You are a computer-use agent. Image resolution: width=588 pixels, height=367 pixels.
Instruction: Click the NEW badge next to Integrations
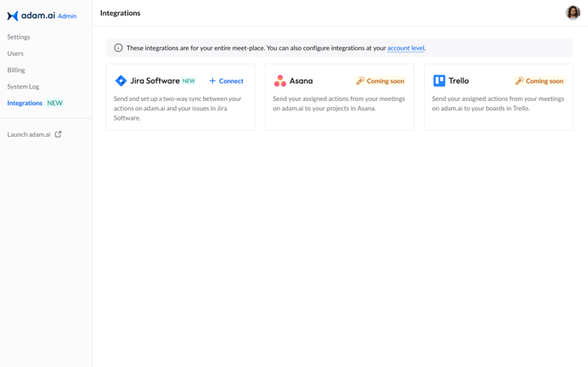click(55, 103)
